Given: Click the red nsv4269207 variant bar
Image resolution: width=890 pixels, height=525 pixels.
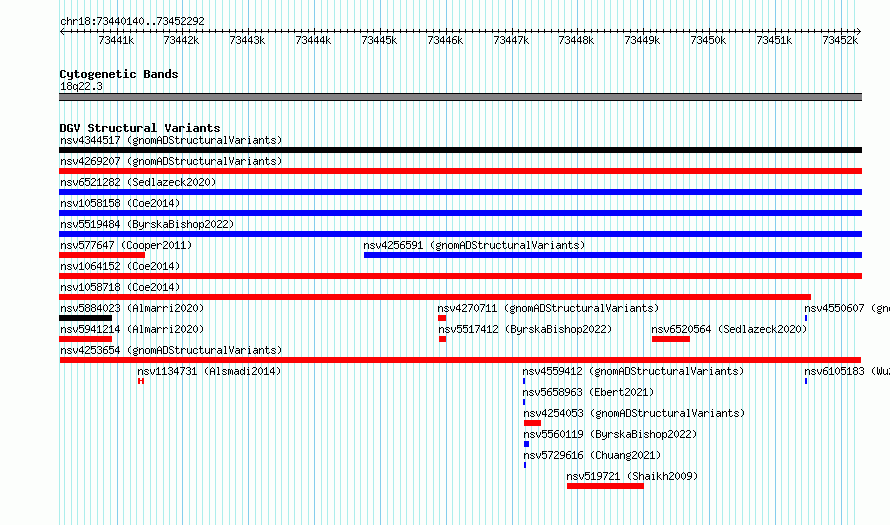Looking at the screenshot, I should 460,171.
